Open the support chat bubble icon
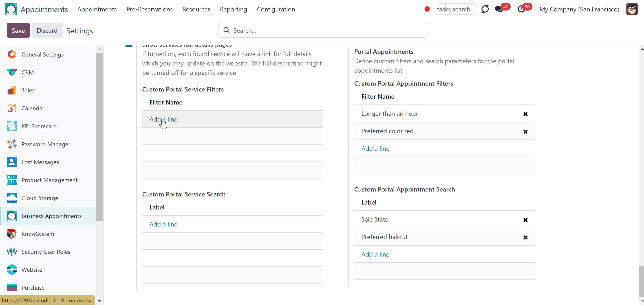 point(485,9)
